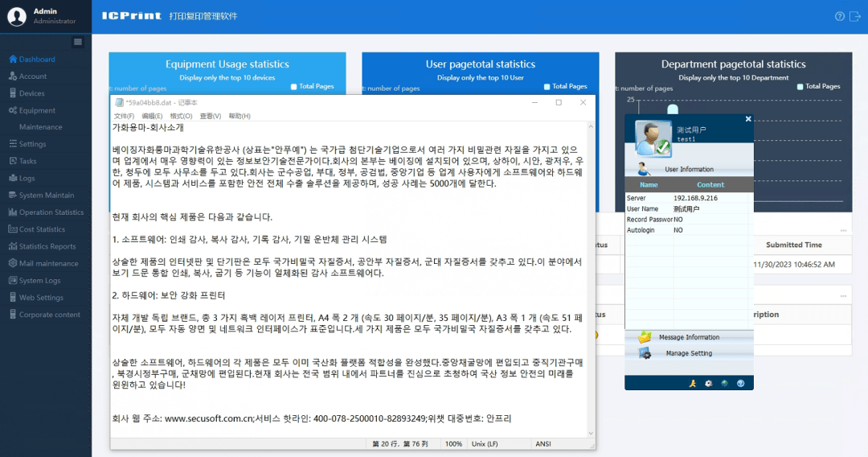Viewport: 868px width, 457px height.
Task: Click the Admin avatar icon
Action: [16, 16]
